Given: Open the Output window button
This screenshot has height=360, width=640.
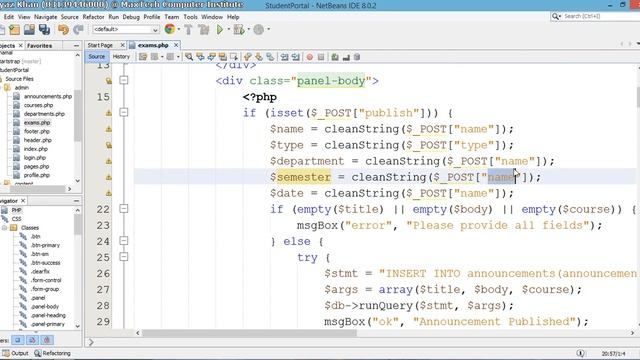Looking at the screenshot, I should [x=16, y=353].
